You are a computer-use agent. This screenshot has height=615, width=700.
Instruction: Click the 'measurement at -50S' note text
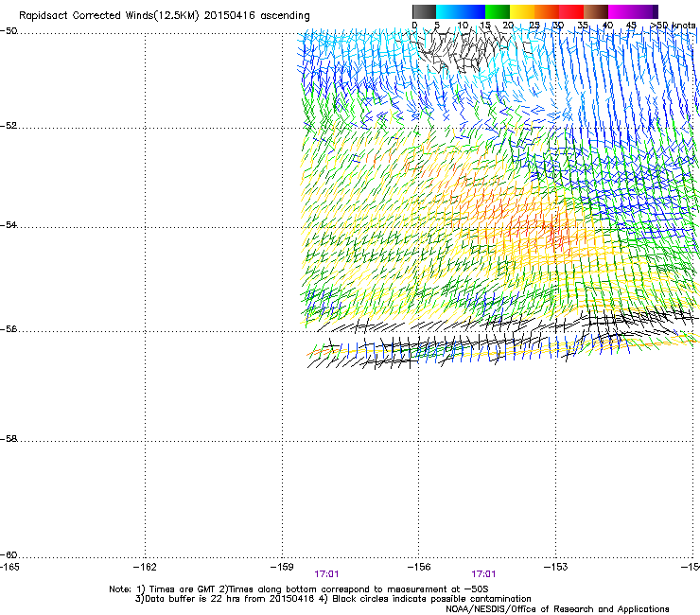pyautogui.click(x=437, y=589)
